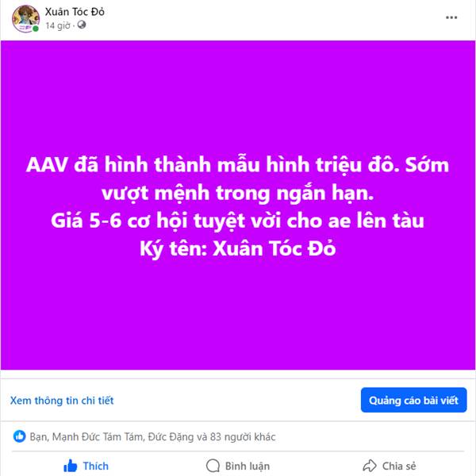This screenshot has height=476, width=476.
Task: Open Xuân Tóc Đỏ's profile picture
Action: pyautogui.click(x=25, y=18)
